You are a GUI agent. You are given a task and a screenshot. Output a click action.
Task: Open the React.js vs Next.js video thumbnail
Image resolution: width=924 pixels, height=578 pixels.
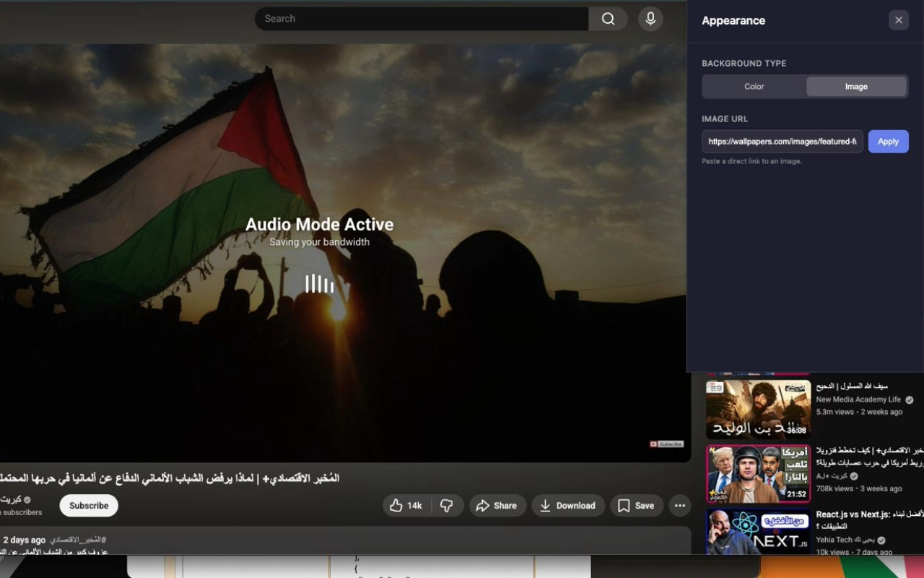point(757,532)
